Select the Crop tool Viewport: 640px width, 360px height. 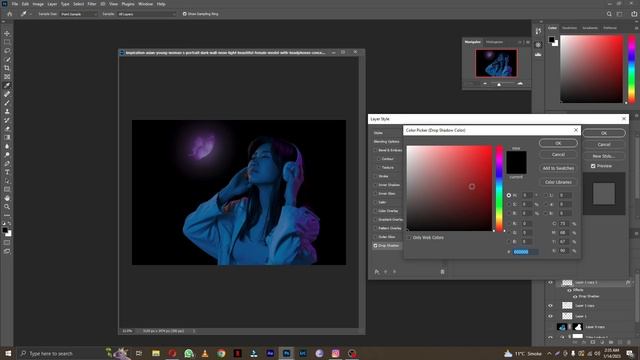tap(7, 68)
